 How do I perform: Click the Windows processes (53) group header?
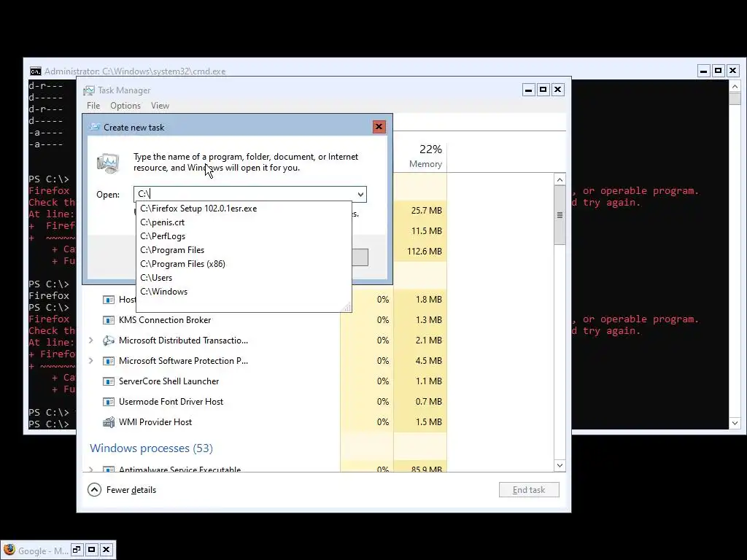[x=151, y=448]
